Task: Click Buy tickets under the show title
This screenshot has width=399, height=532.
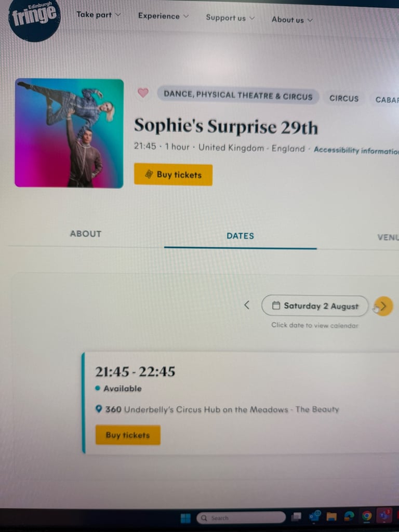Action: point(174,175)
